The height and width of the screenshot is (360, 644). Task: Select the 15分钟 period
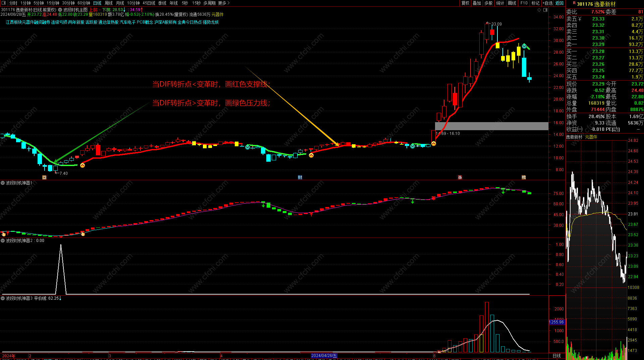pyautogui.click(x=53, y=3)
